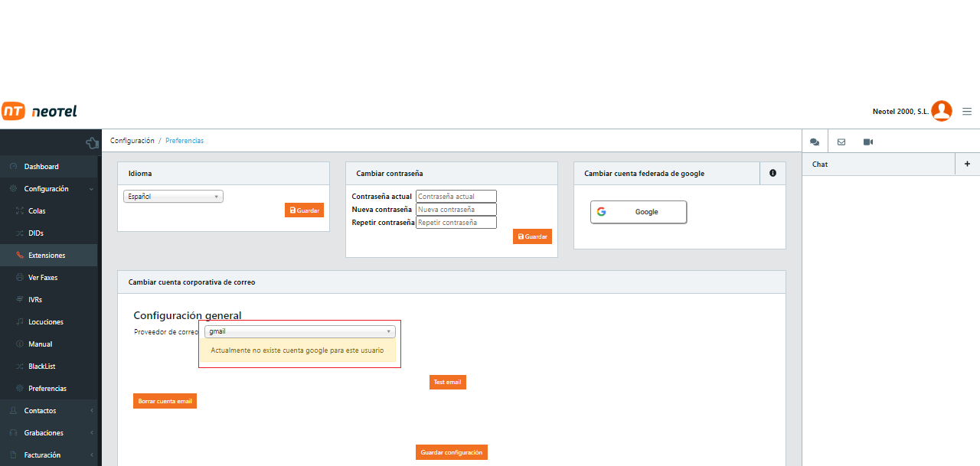Open the hamburger menu at top right
The image size is (980, 466).
point(966,111)
